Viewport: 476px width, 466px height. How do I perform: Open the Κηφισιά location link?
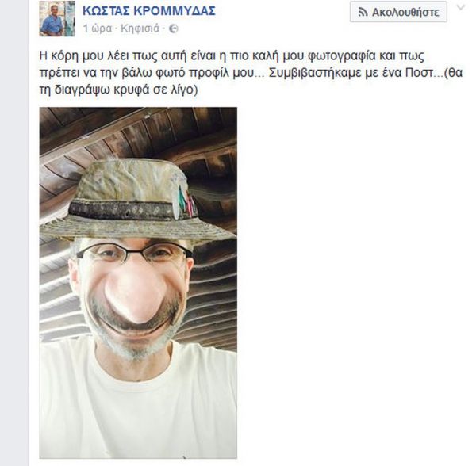[140, 29]
